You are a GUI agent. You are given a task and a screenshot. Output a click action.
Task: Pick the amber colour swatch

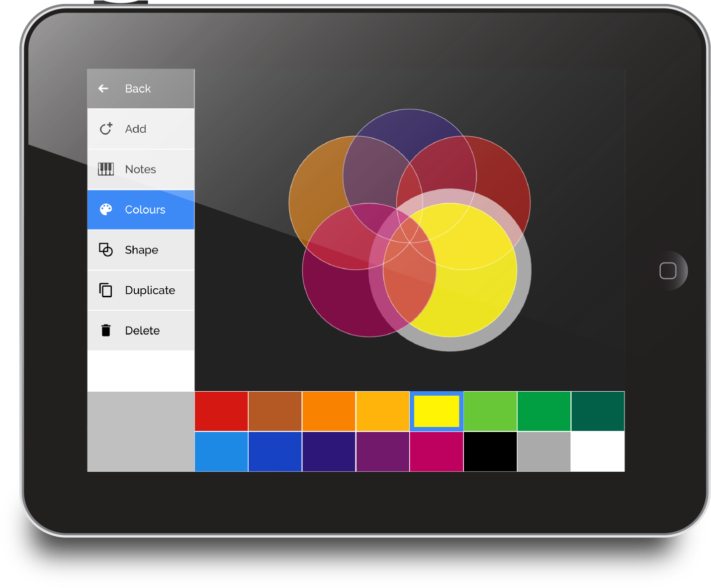(382, 411)
